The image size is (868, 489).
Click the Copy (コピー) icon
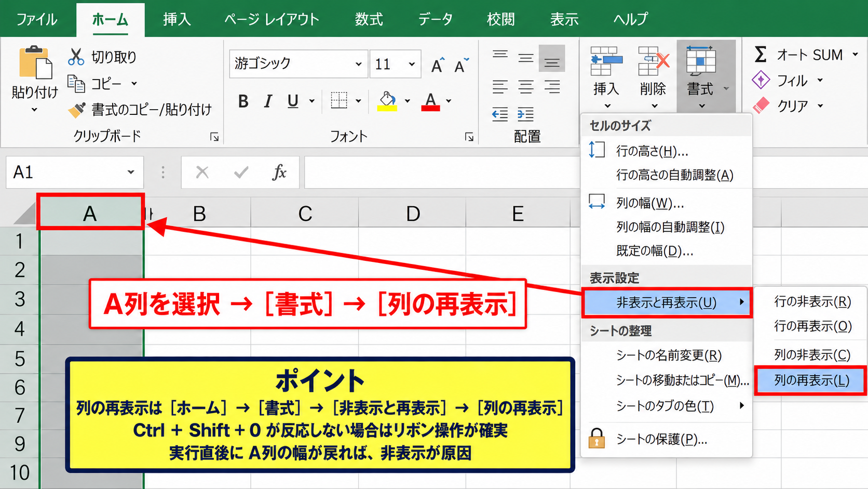pyautogui.click(x=76, y=83)
